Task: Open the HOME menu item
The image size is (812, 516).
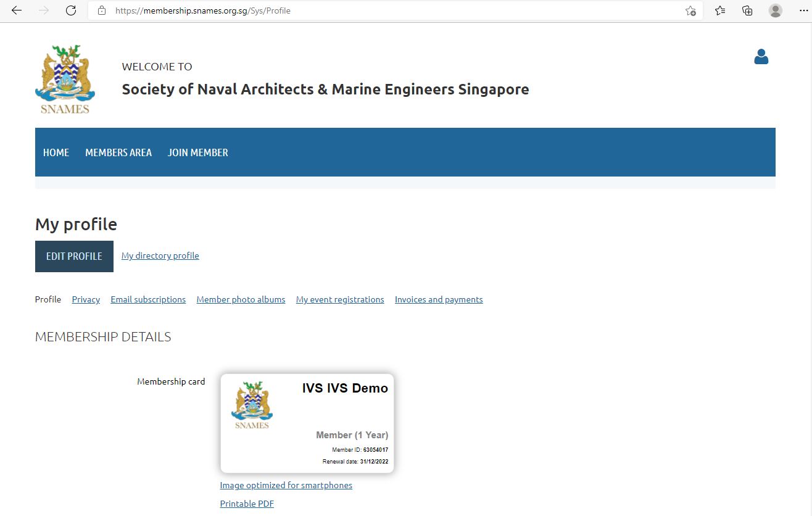Action: click(56, 152)
